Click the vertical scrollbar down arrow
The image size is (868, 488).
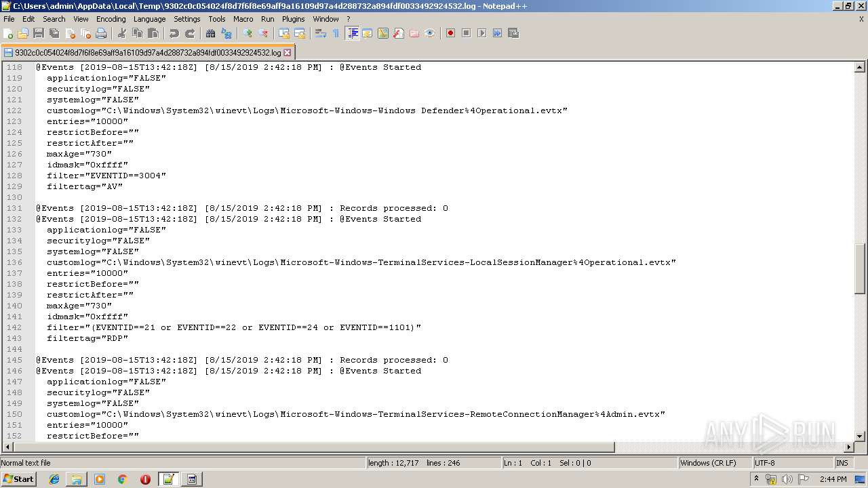click(860, 437)
